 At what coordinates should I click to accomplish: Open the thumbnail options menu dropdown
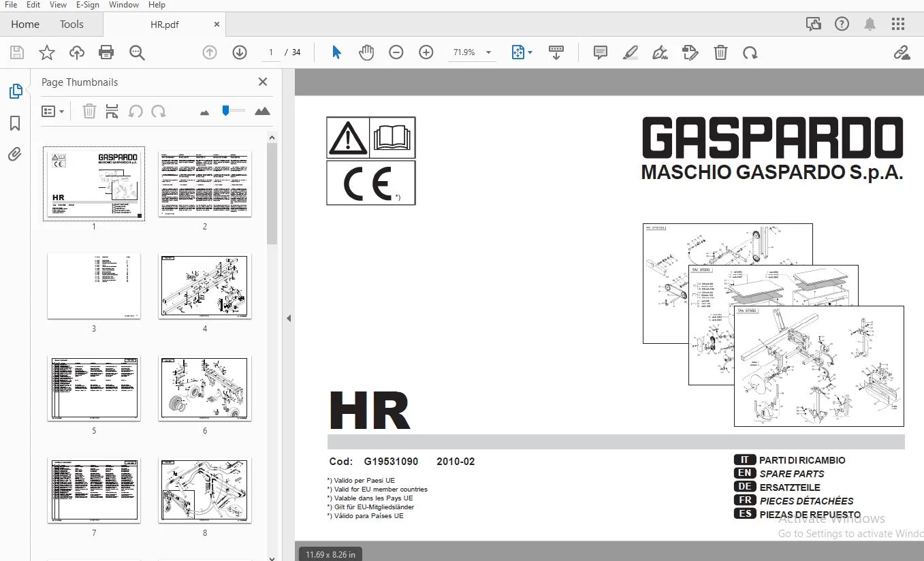click(x=52, y=111)
